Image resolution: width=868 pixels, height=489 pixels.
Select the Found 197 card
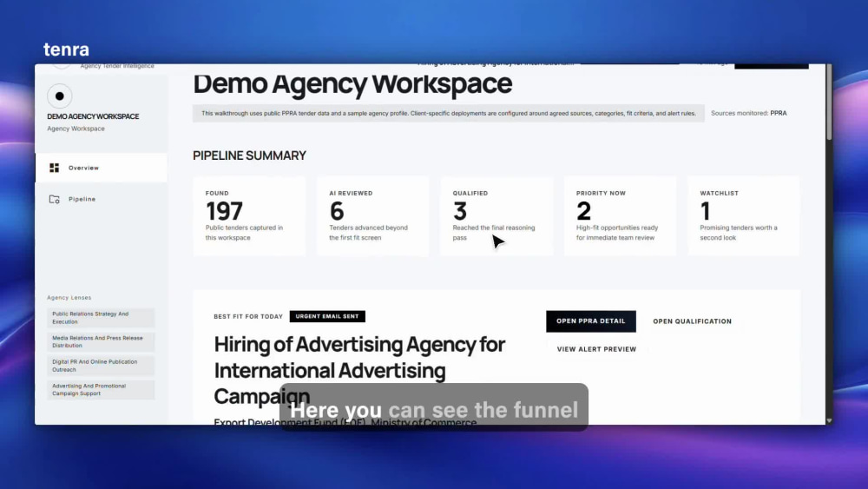point(249,216)
